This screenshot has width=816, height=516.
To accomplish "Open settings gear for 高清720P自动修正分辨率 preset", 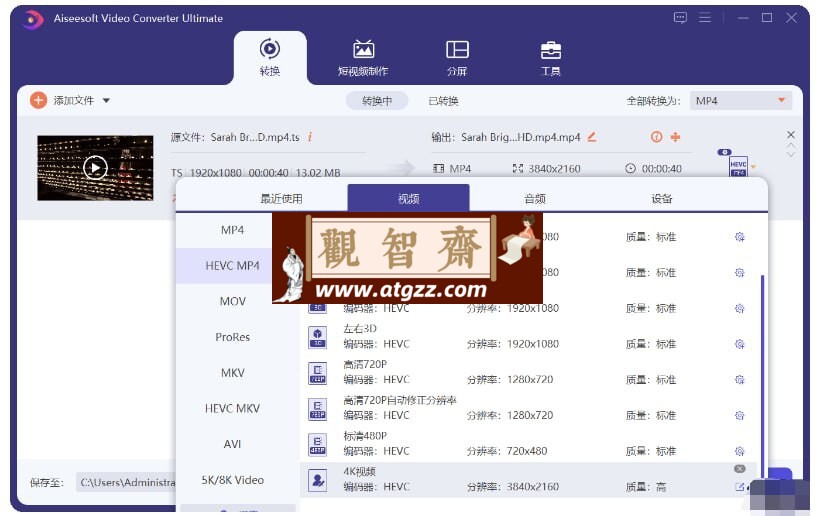I will tap(740, 416).
